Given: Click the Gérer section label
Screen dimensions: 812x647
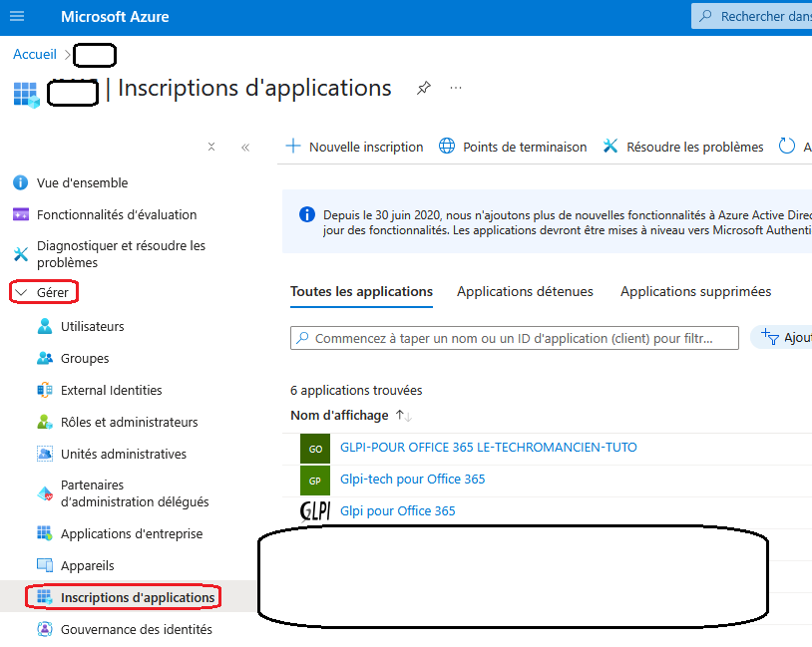Looking at the screenshot, I should point(52,292).
